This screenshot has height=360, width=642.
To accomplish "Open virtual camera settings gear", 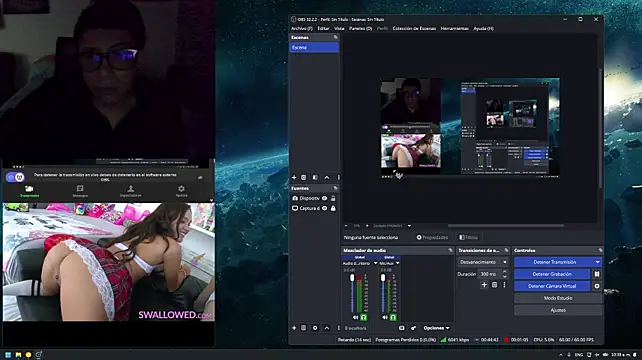I will coord(597,286).
